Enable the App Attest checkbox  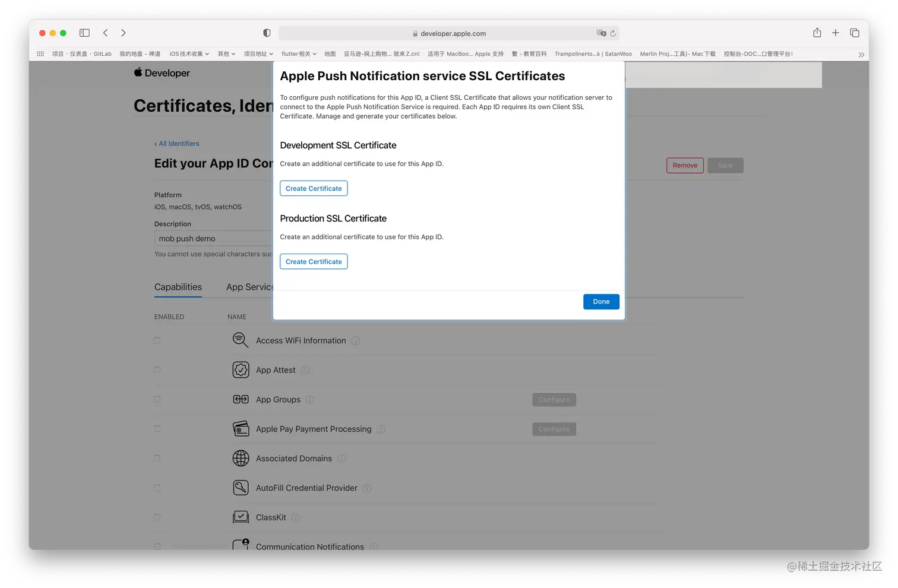(x=157, y=370)
